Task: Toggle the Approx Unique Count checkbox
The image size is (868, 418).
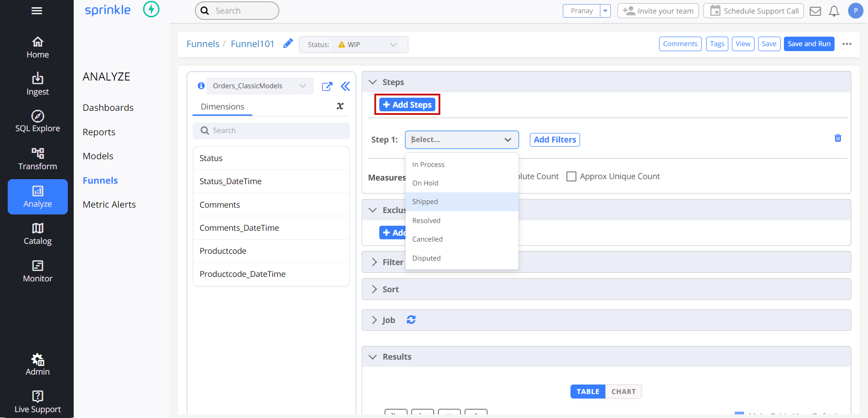Action: 571,176
